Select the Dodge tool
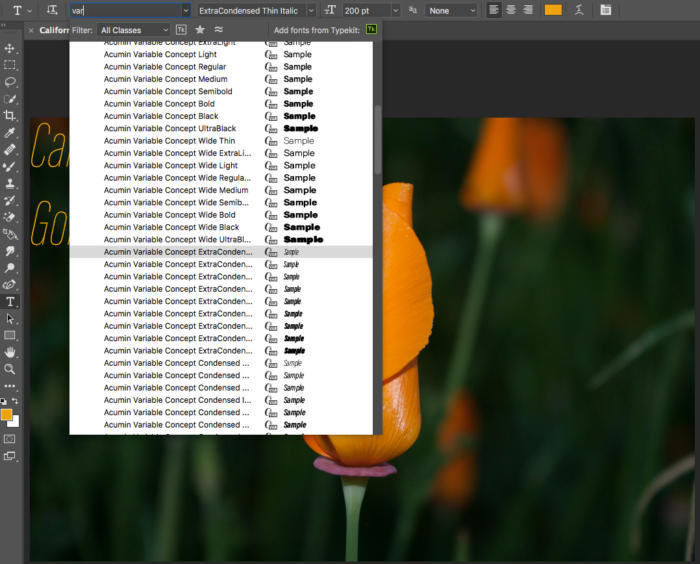This screenshot has height=564, width=700. pyautogui.click(x=9, y=268)
